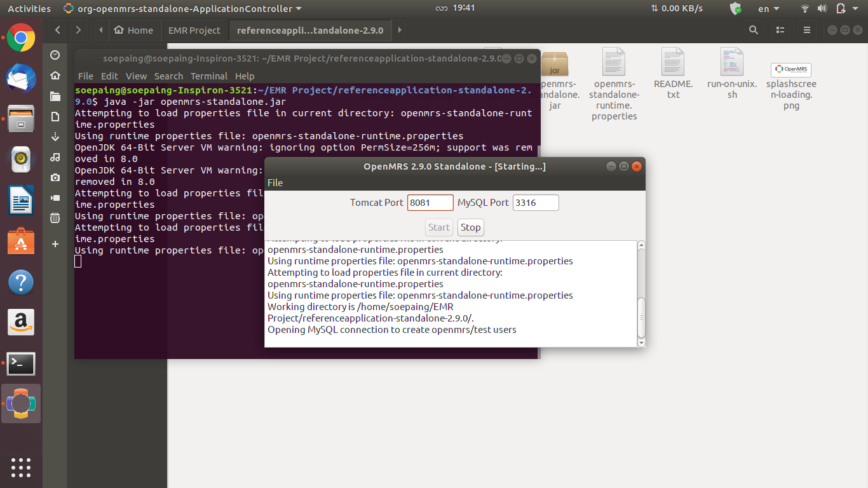
Task: Click the OpenMRS log scrollbar up arrow
Action: 641,245
